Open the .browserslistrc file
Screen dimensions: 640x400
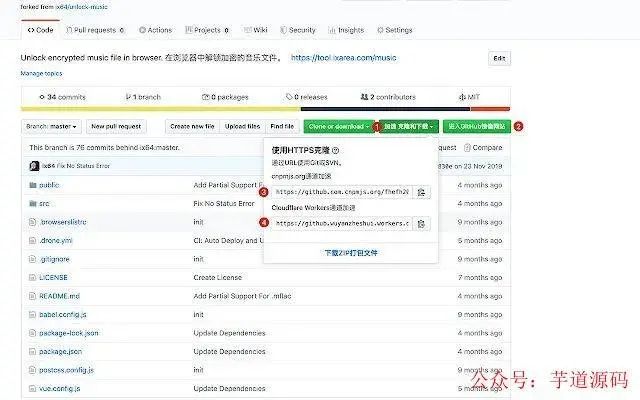coord(63,222)
